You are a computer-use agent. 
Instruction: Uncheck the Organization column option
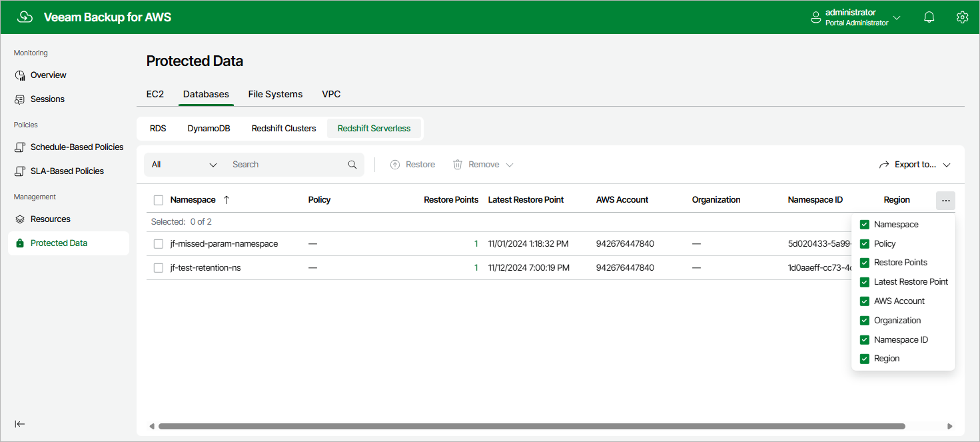[x=865, y=321]
